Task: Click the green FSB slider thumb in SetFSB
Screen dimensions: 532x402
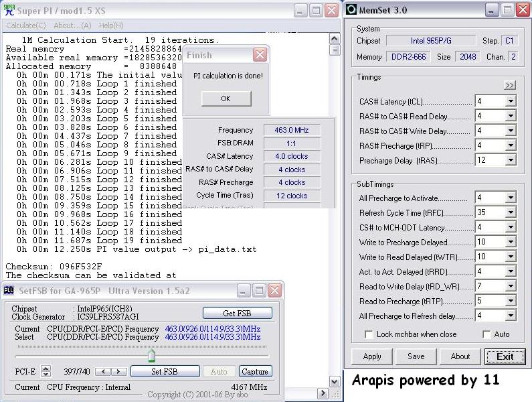Action: coord(151,356)
